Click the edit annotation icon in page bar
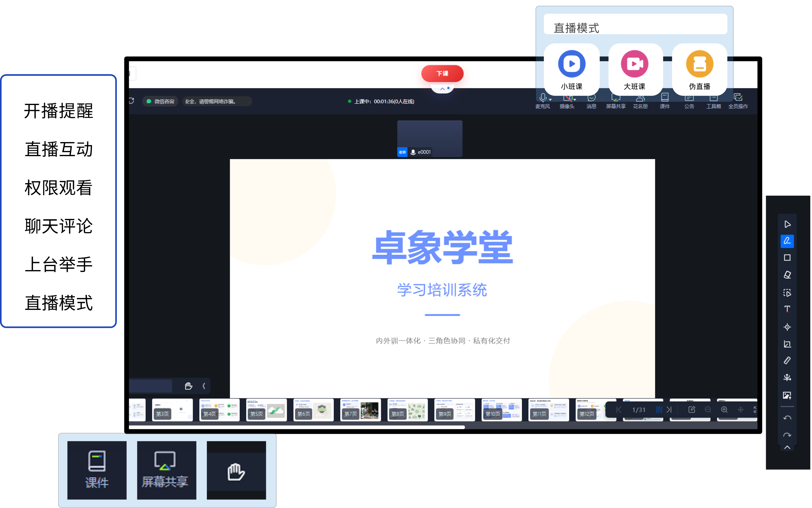Image resolution: width=812 pixels, height=508 pixels. [x=691, y=410]
